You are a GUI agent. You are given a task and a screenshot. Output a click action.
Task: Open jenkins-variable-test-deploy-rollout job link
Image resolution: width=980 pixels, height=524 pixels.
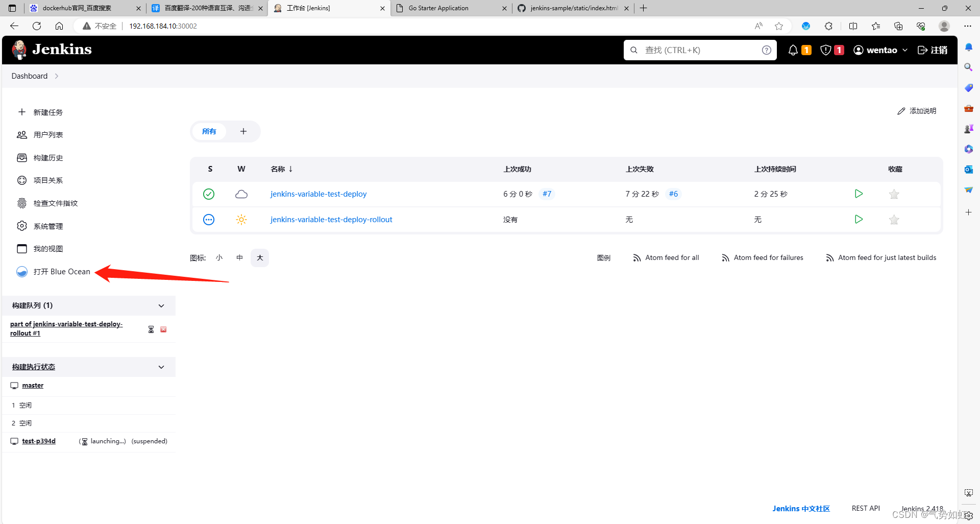tap(331, 220)
